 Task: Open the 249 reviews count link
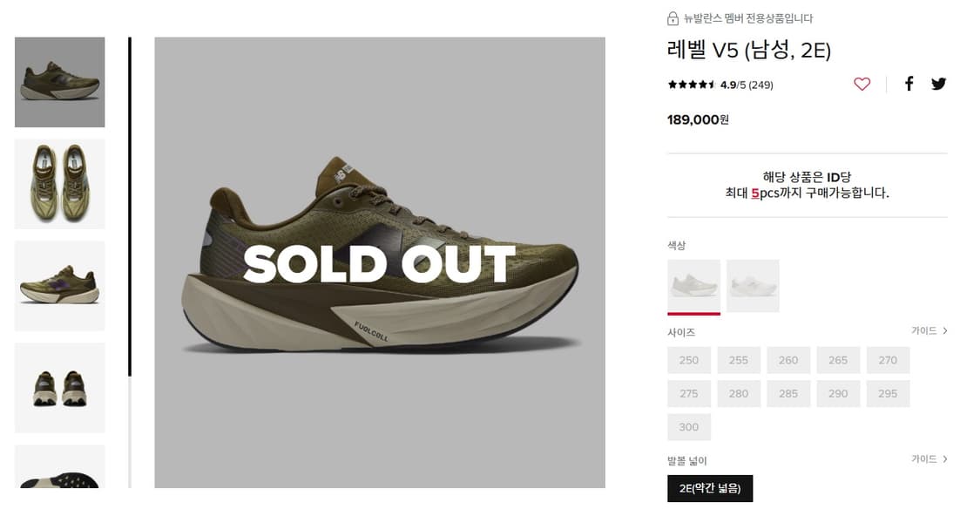click(760, 85)
